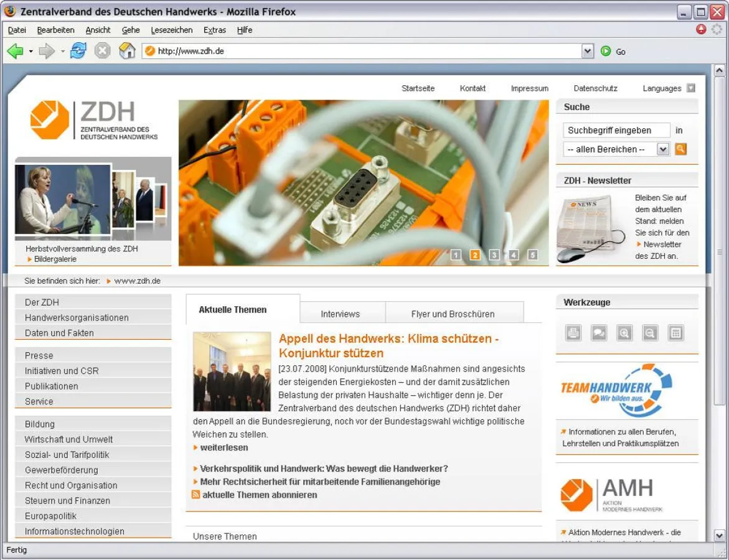Click the zoom in tool in Werkzeuge

coord(624,333)
